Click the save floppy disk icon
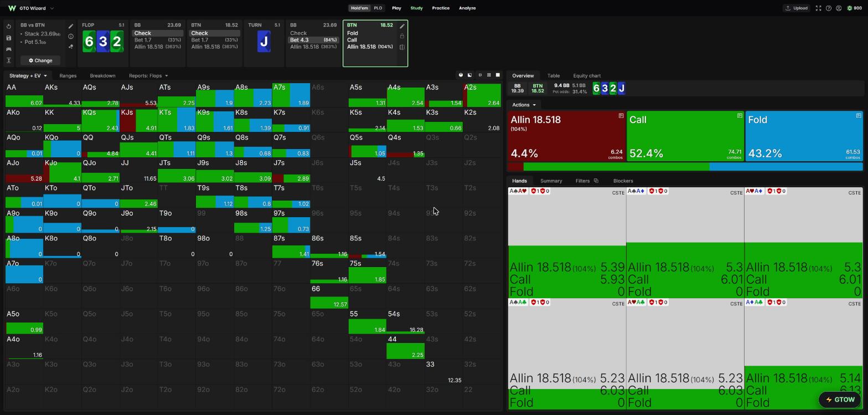Screen dimensions: 868x415 [9, 38]
